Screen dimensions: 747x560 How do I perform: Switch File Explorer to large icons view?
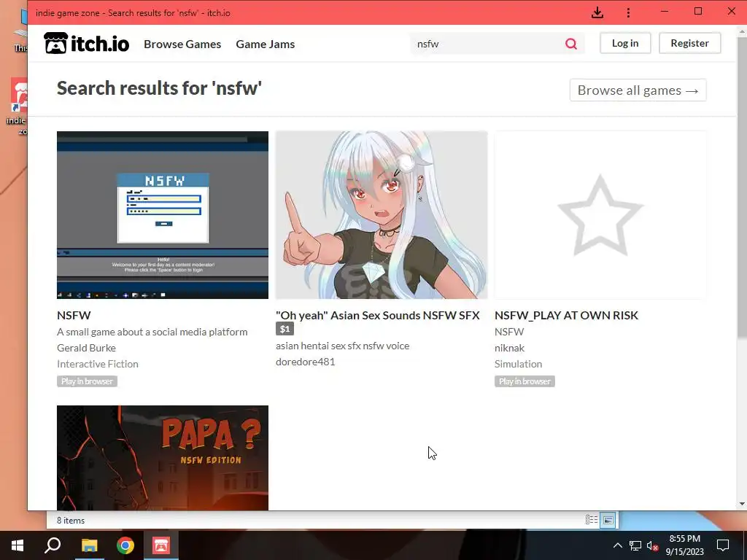tap(608, 519)
